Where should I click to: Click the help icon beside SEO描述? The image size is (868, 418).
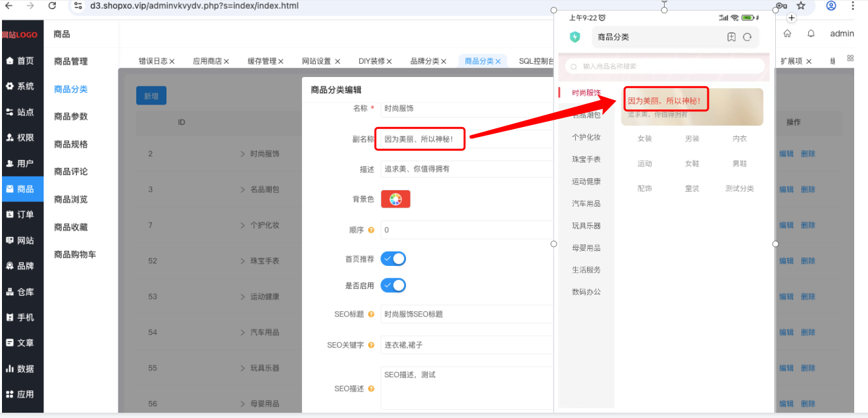point(371,388)
